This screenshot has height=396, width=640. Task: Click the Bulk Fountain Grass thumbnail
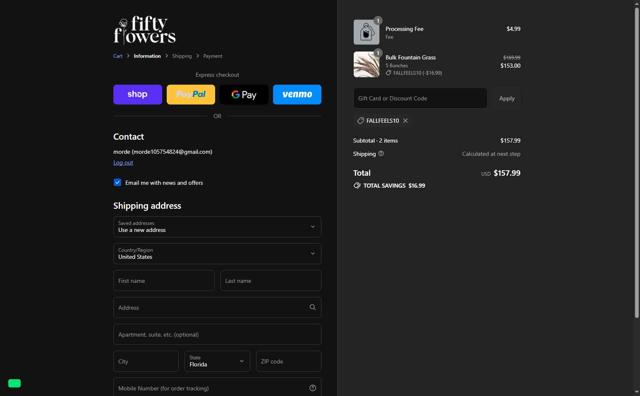pyautogui.click(x=366, y=65)
